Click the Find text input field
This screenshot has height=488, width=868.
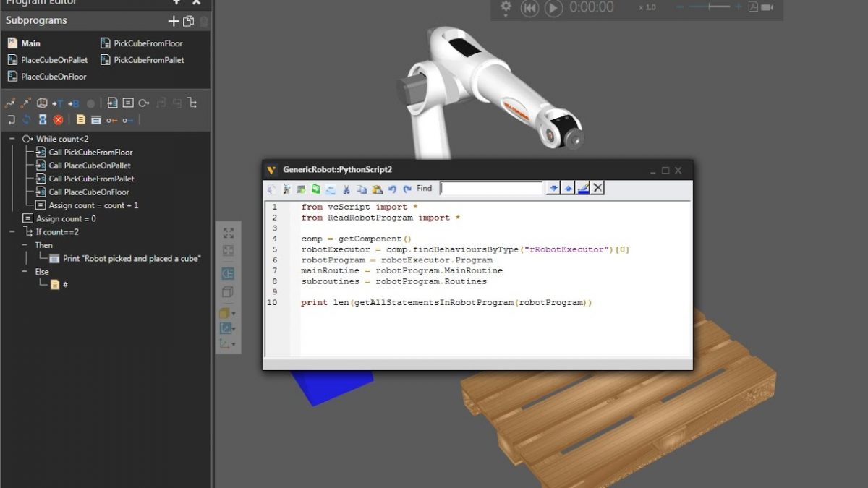point(492,188)
